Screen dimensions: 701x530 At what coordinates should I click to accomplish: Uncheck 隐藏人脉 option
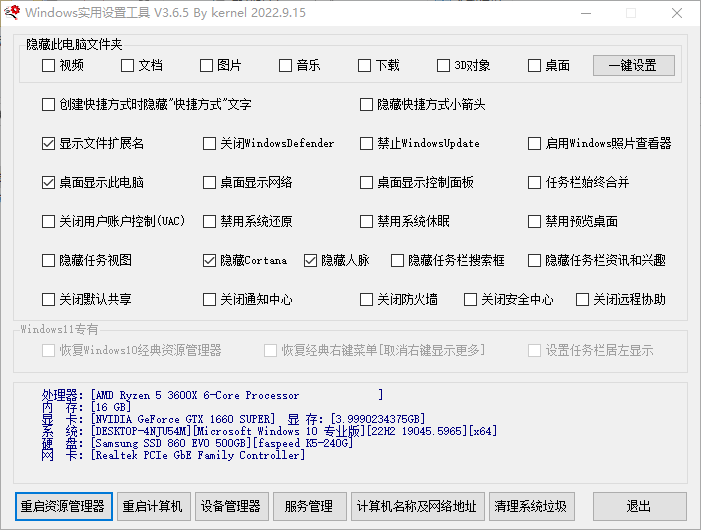(x=310, y=260)
